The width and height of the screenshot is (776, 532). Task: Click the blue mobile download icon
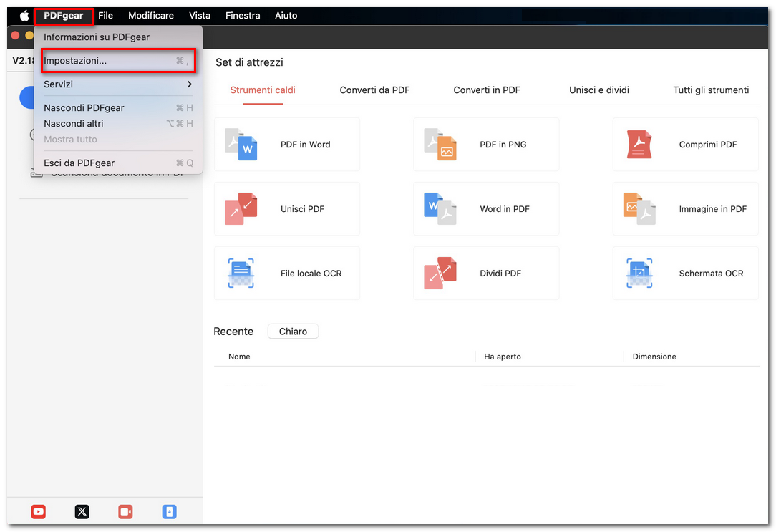[x=169, y=511]
